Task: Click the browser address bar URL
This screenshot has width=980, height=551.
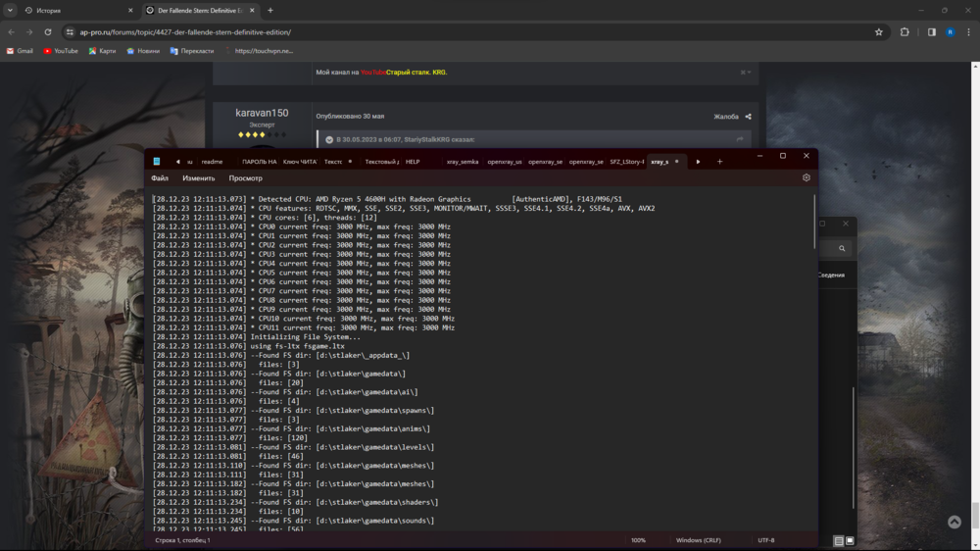Action: pos(185,32)
